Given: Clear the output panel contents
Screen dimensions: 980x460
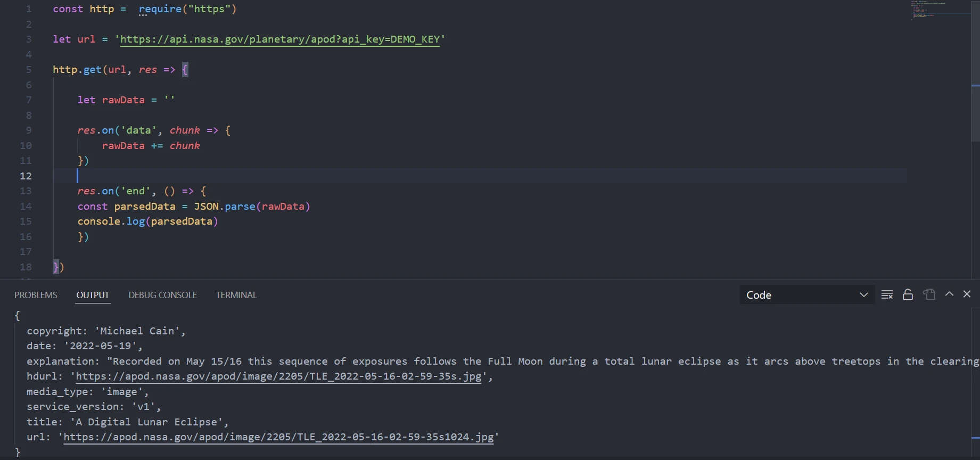Looking at the screenshot, I should pyautogui.click(x=887, y=295).
